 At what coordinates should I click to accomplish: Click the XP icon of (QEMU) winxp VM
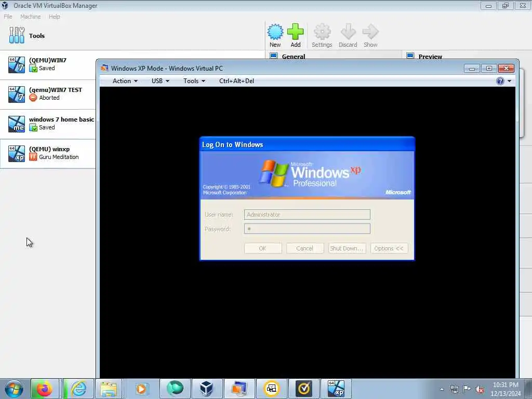[17, 154]
